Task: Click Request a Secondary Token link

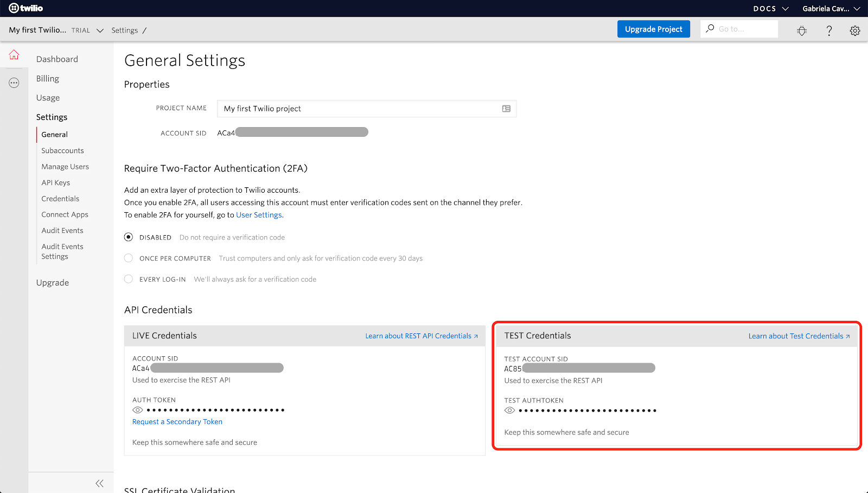Action: 177,422
